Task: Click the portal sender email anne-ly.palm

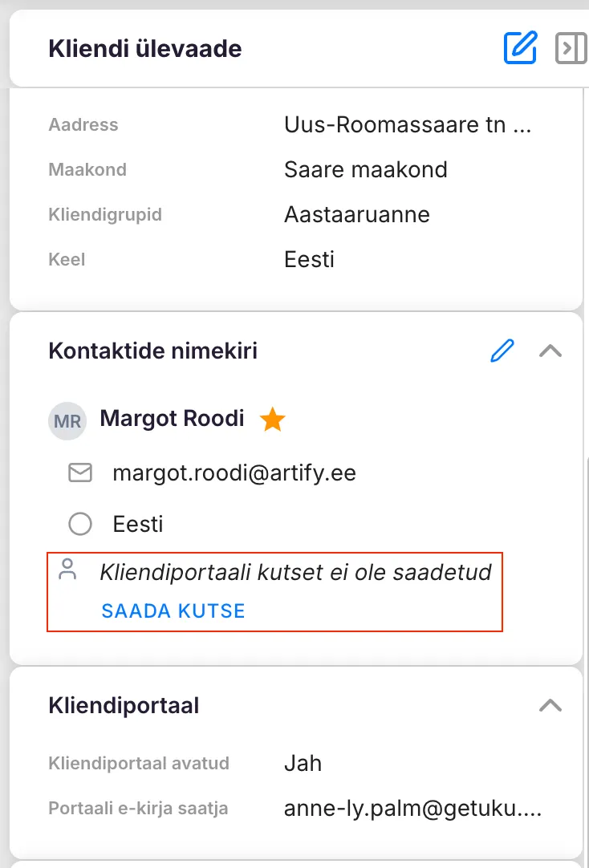Action: click(413, 809)
